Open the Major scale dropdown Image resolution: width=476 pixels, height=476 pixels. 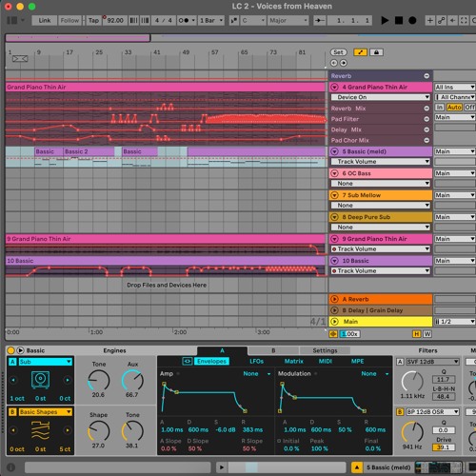click(288, 21)
